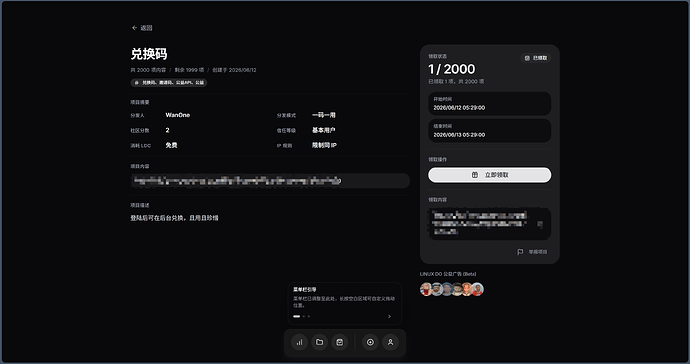Select the third pagination dot in menu guide
690x364 pixels.
(308, 316)
